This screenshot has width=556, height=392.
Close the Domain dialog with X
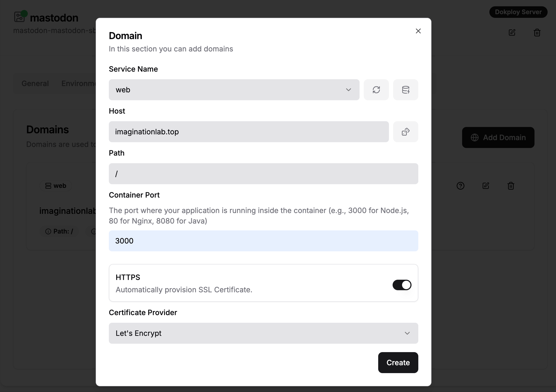[418, 31]
